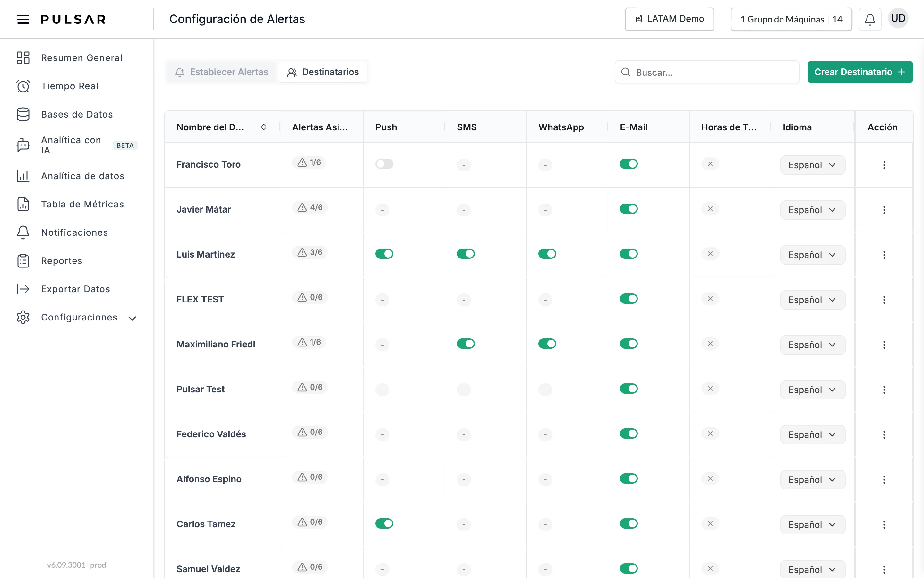Viewport: 924px width, 578px height.
Task: Click the Buscar search field
Action: pos(707,72)
